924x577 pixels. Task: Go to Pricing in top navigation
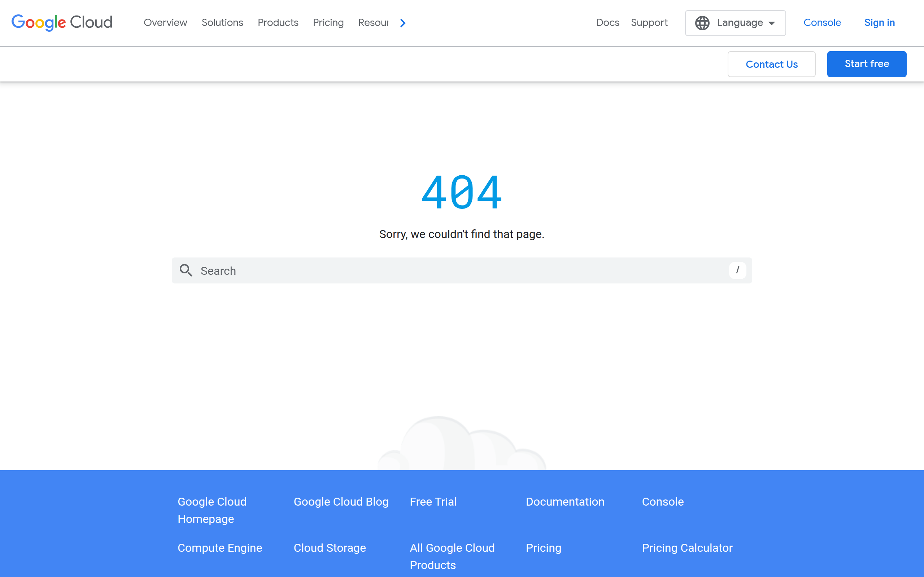[328, 23]
